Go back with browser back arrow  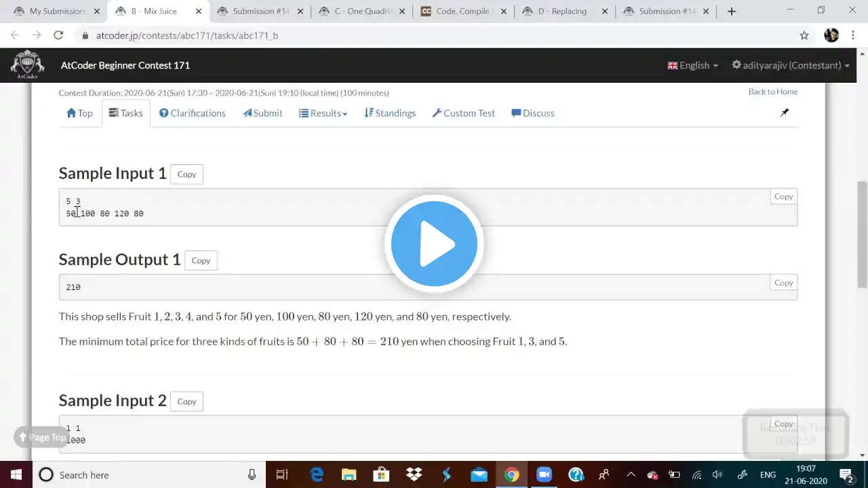point(15,35)
